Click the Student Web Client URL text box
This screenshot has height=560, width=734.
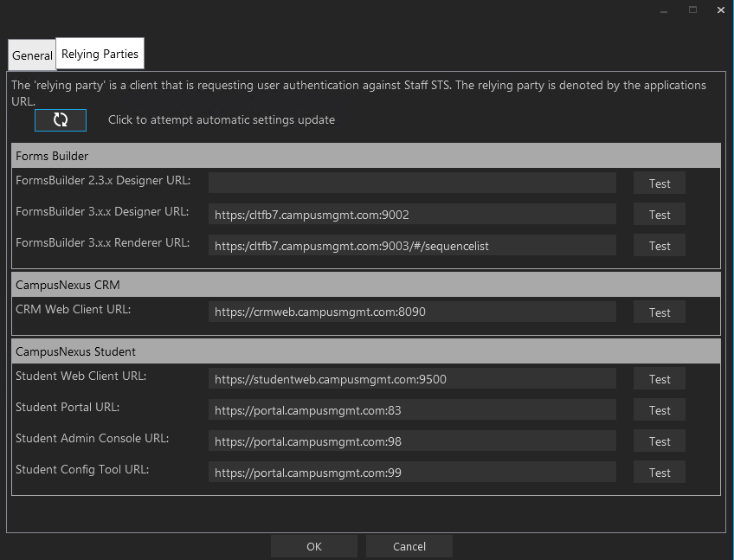click(412, 378)
